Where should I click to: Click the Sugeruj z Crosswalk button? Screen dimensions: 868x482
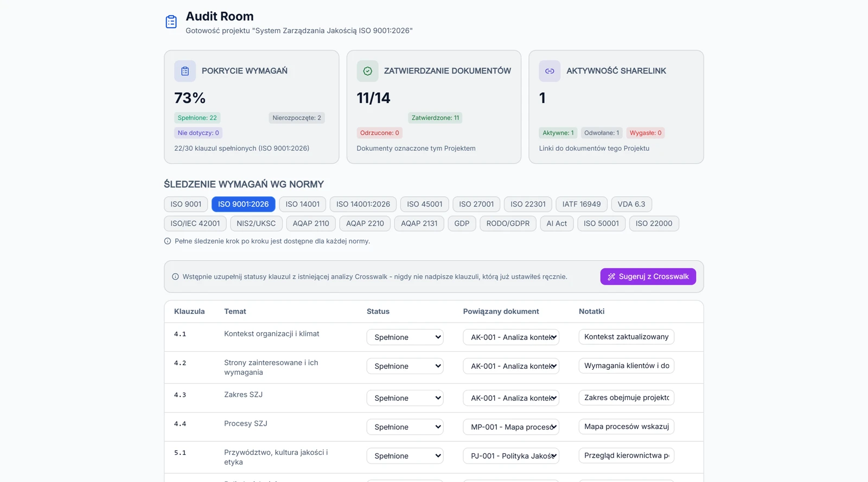(x=648, y=277)
